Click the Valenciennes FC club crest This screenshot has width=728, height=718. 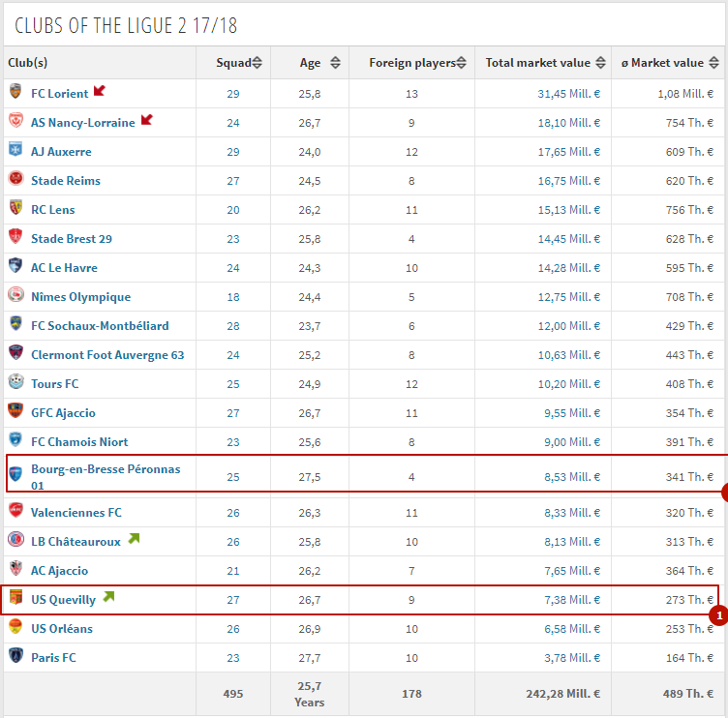[x=15, y=510]
